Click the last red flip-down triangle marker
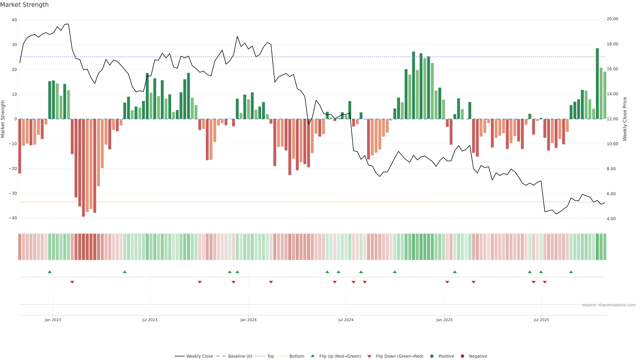 [x=545, y=282]
